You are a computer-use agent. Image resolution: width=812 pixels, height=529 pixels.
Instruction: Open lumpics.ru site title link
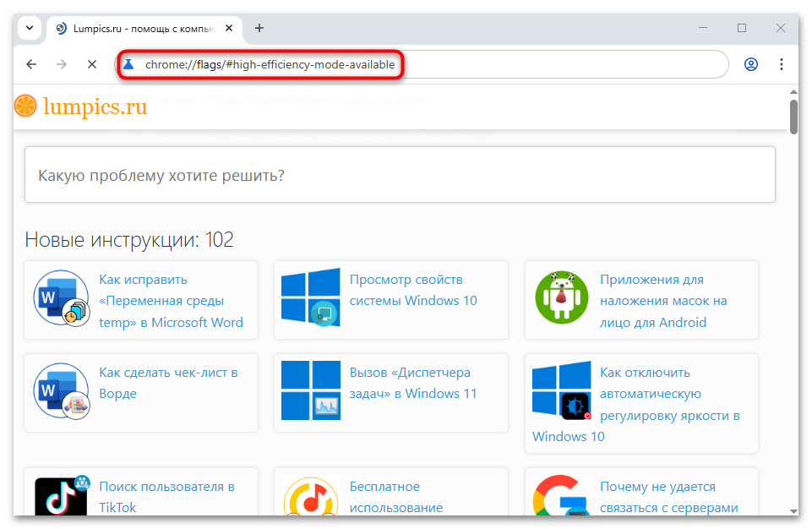(x=95, y=106)
